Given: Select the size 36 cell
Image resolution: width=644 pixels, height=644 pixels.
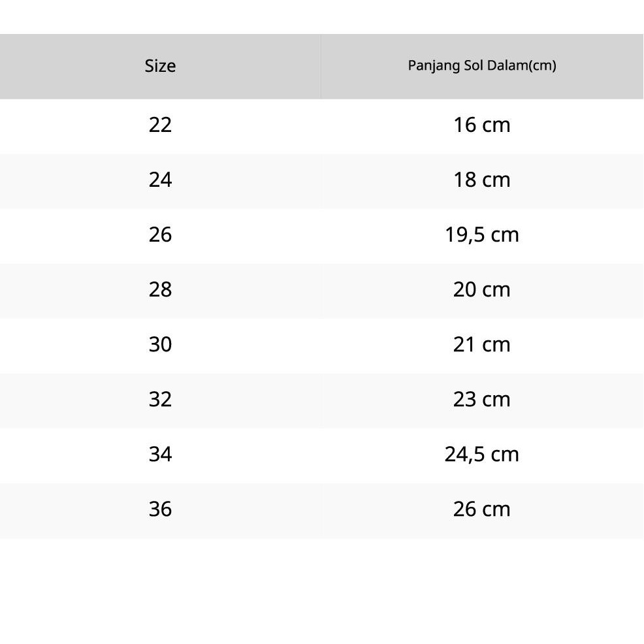Looking at the screenshot, I should coord(160,509).
